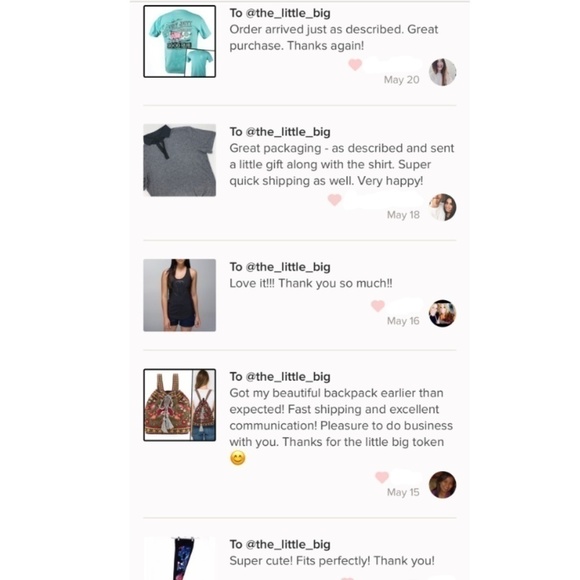The height and width of the screenshot is (580, 580).
Task: Open @the_little_big link above 'Super cute!' review
Action: point(288,544)
